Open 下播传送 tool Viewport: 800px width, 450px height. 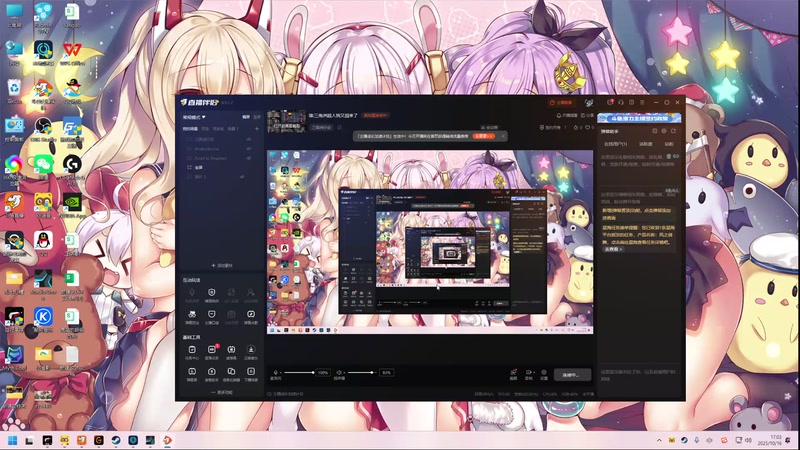(x=251, y=374)
